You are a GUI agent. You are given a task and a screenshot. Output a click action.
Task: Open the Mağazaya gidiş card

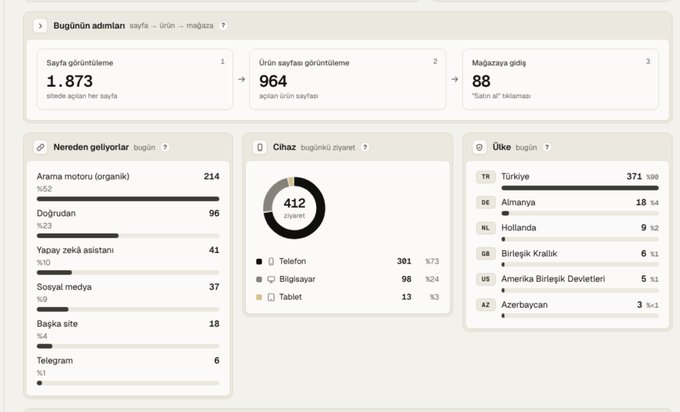coord(561,79)
